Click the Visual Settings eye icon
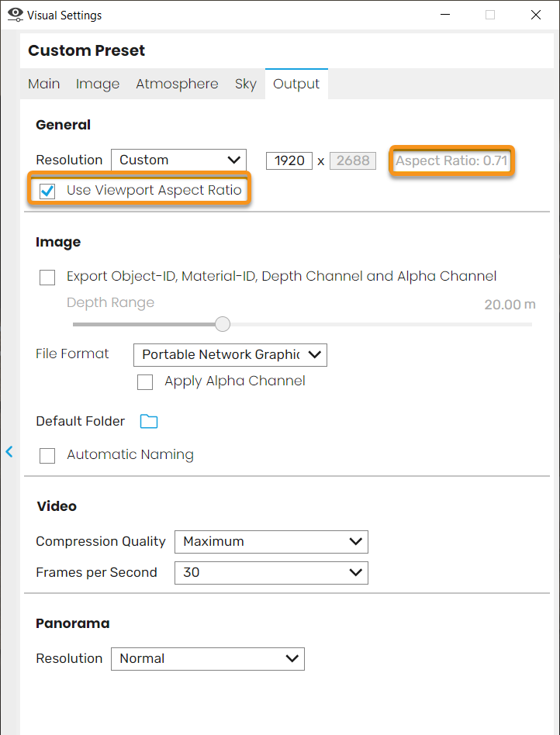The width and height of the screenshot is (560, 735). (x=16, y=15)
